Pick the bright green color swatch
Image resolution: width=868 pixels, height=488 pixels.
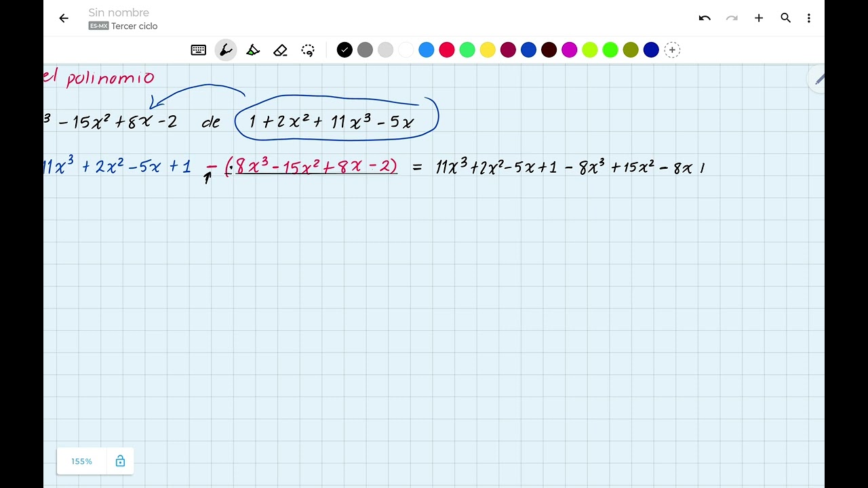pyautogui.click(x=610, y=49)
